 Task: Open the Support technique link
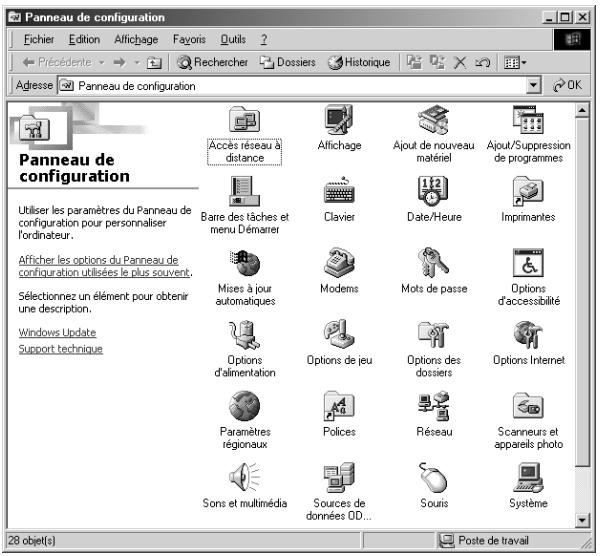[x=61, y=349]
